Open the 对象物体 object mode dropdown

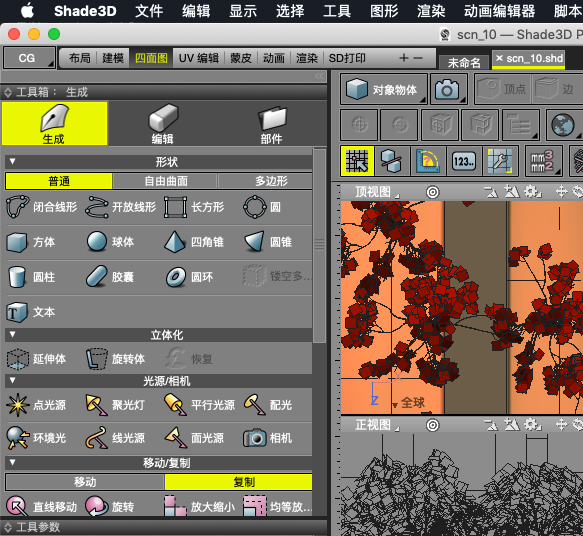click(x=384, y=89)
